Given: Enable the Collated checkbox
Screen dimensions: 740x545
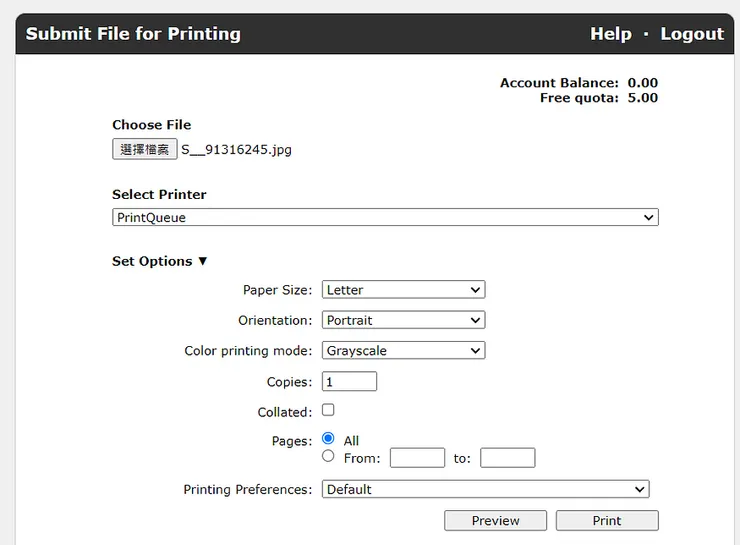Looking at the screenshot, I should [x=328, y=410].
